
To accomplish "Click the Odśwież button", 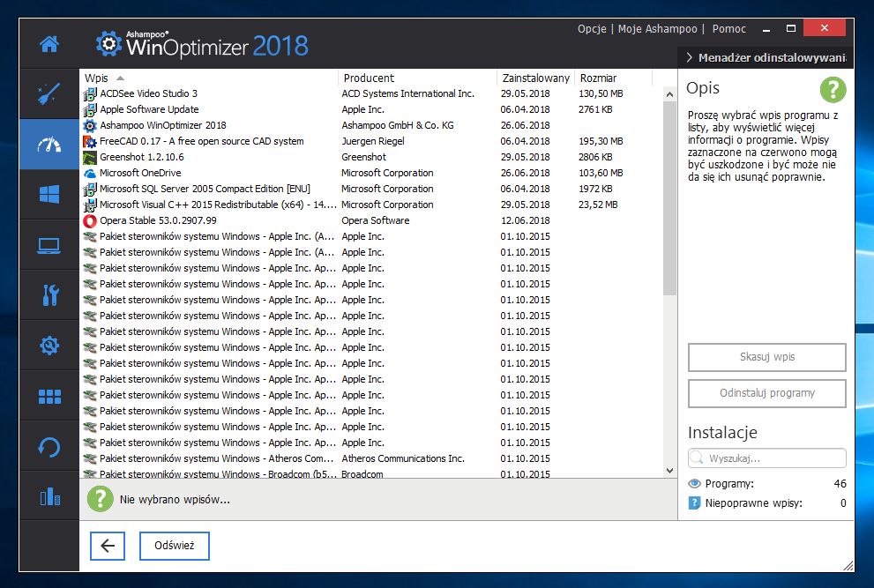I will click(x=175, y=545).
